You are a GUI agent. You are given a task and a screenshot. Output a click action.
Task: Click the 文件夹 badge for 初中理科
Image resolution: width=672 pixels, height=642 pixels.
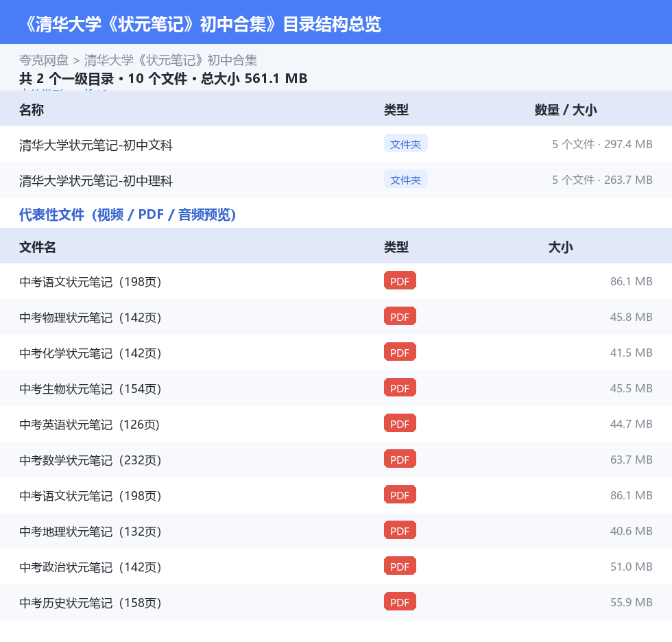[x=405, y=180]
